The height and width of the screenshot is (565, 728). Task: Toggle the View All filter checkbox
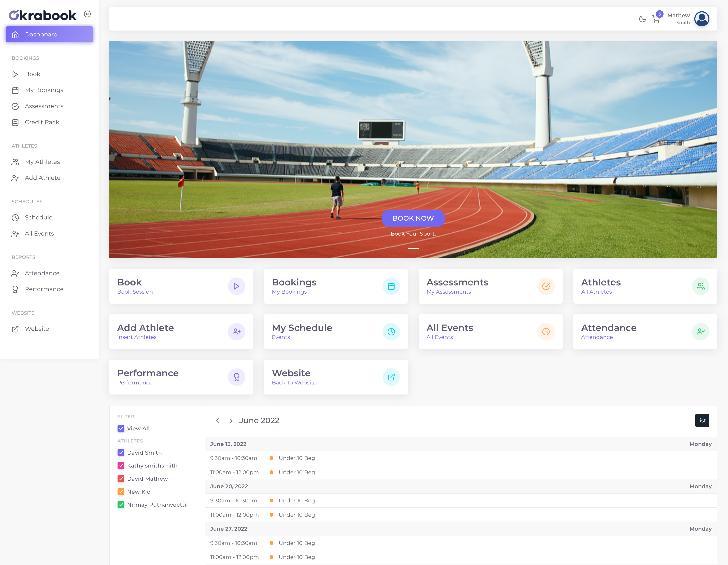click(x=121, y=428)
